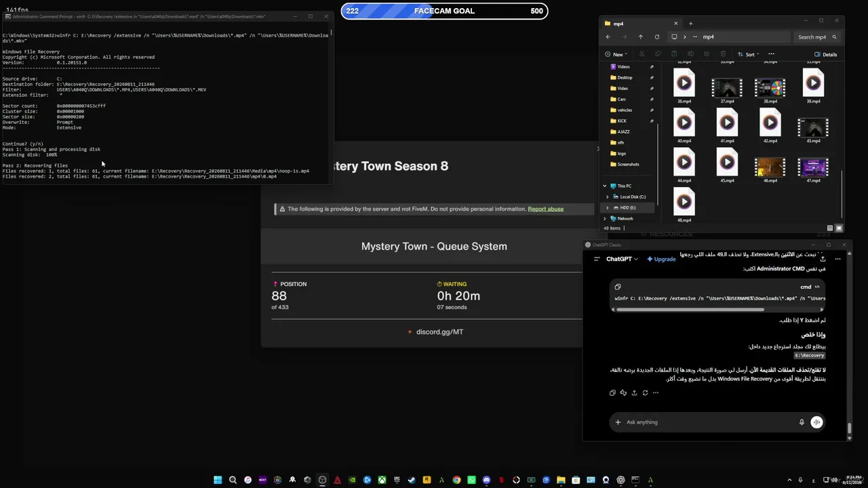Open Steam from the taskbar
This screenshot has width=868, height=488.
point(412,480)
